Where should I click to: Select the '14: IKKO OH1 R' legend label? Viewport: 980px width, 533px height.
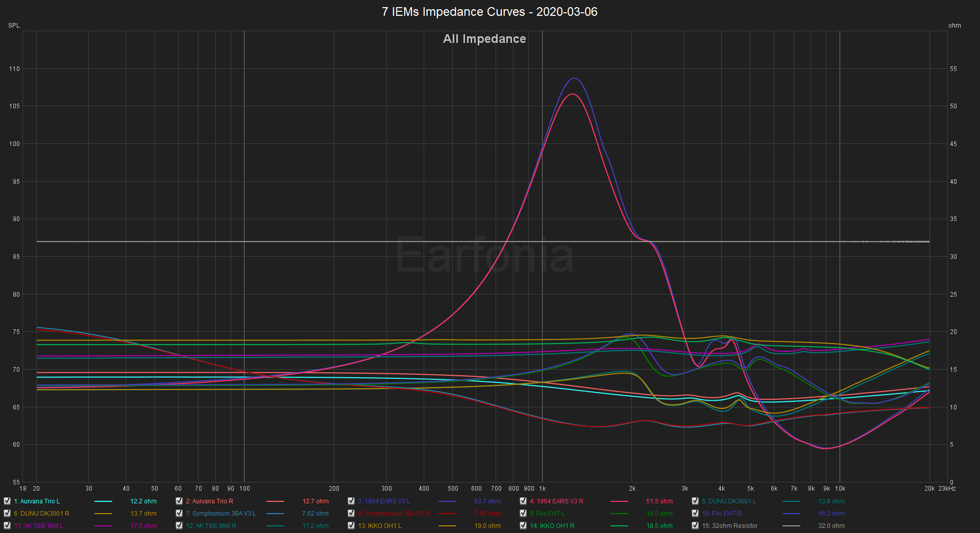tap(552, 526)
